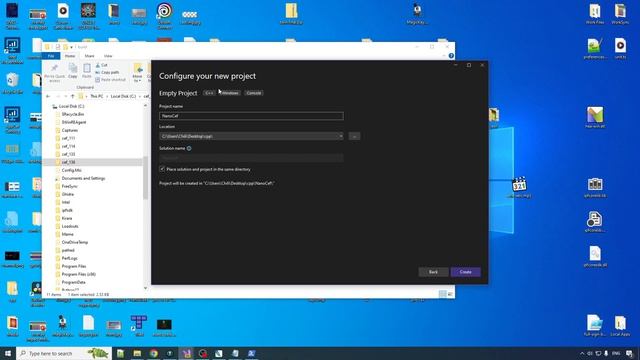Click Pin to Quick access in Explorer ribbon
The width and height of the screenshot is (640, 360).
54,73
